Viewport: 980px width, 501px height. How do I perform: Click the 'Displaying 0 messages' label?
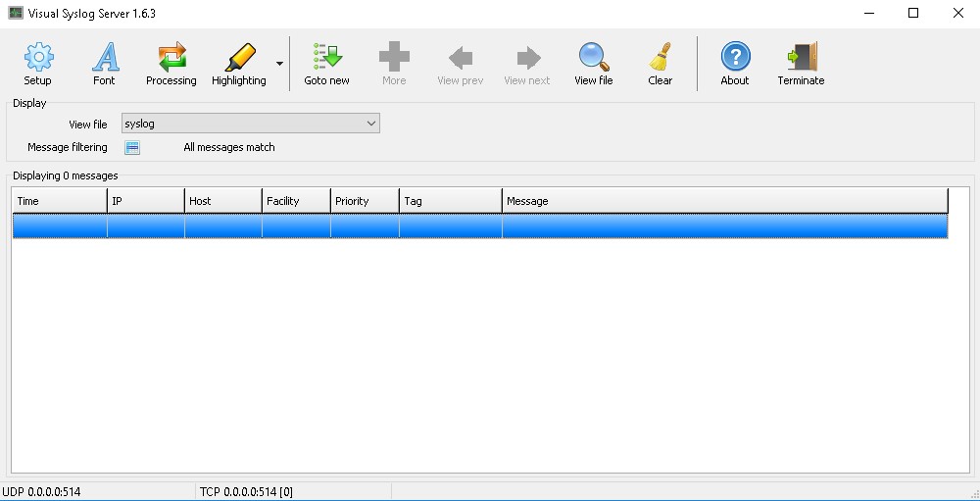pos(66,175)
